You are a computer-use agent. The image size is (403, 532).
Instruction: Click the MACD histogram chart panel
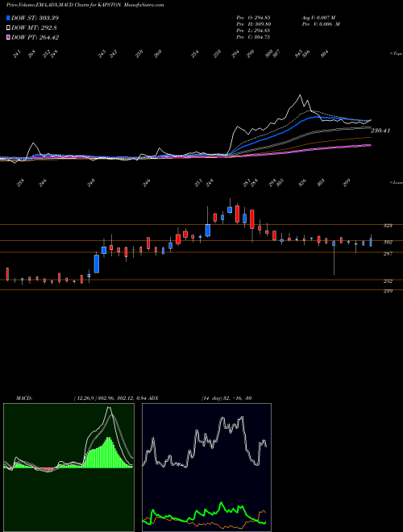[69, 468]
